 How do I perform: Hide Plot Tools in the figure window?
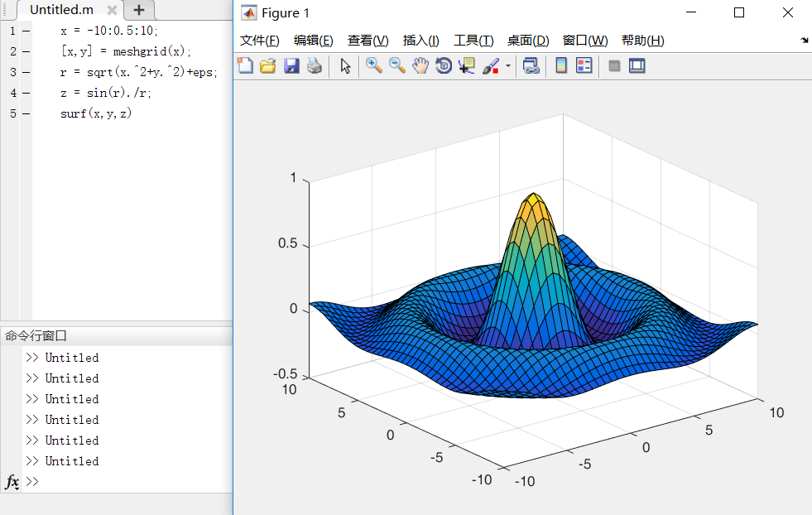point(613,65)
